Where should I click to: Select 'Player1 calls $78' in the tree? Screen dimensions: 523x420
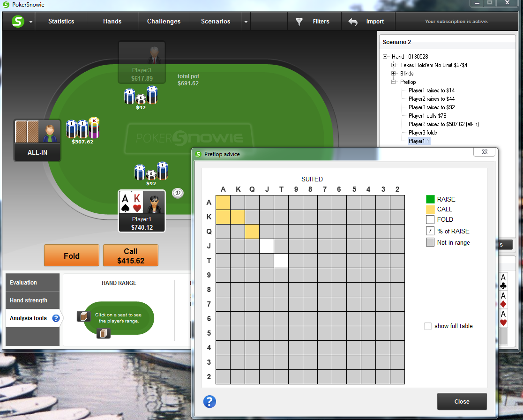(x=427, y=116)
